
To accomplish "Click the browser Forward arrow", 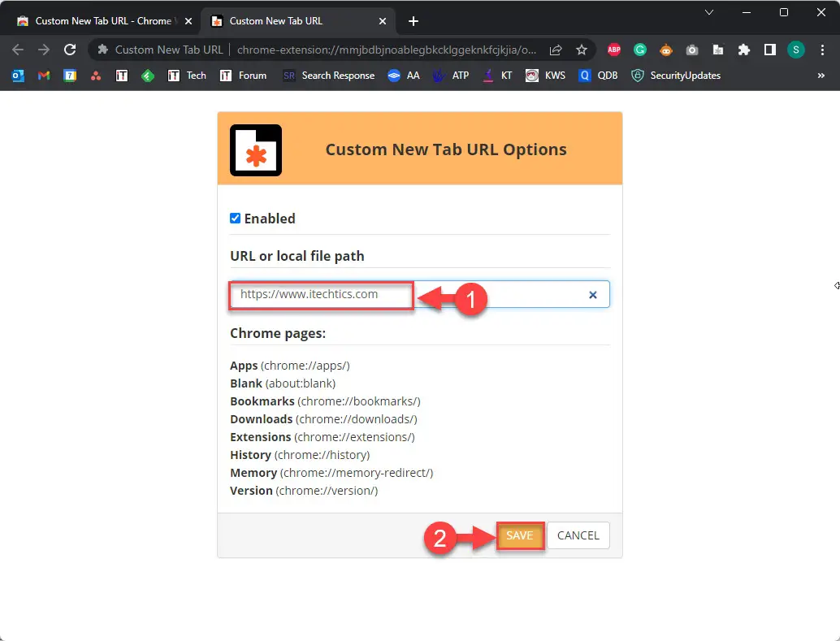I will (x=44, y=50).
